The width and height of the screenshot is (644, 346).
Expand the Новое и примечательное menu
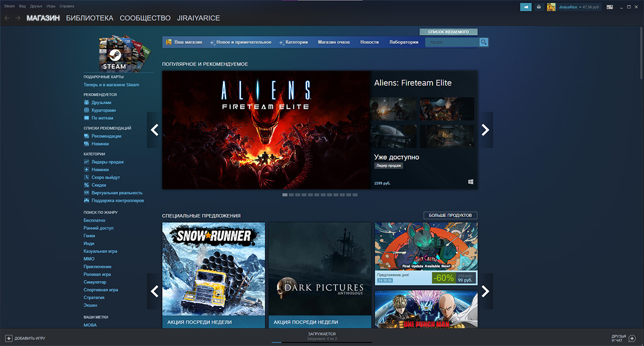click(240, 42)
